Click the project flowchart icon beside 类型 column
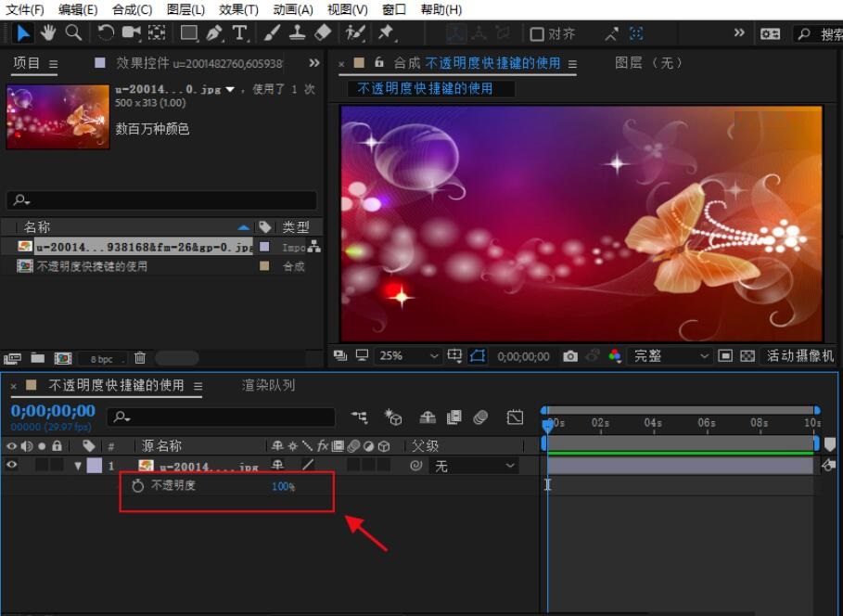This screenshot has height=616, width=843. click(x=314, y=247)
